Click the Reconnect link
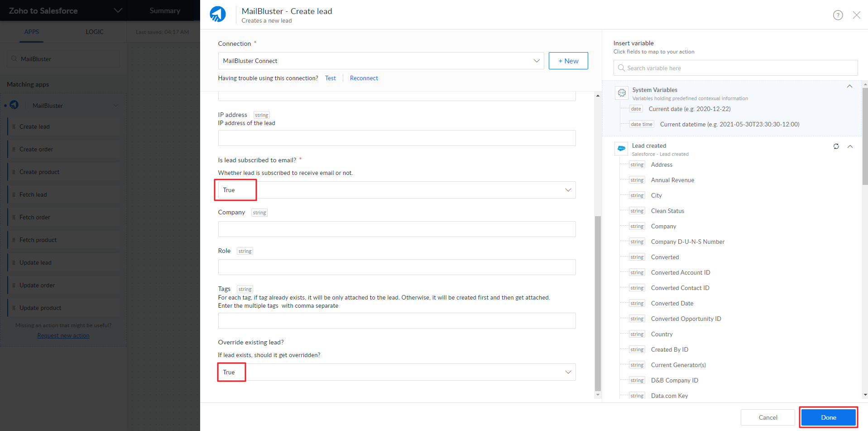 coord(364,78)
